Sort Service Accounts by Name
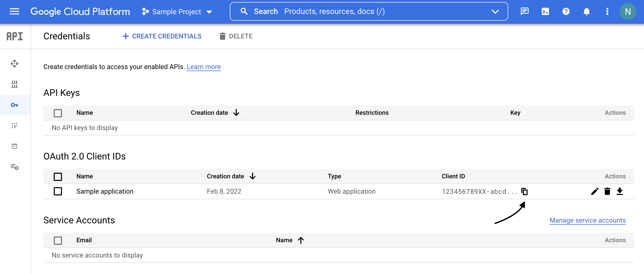This screenshot has width=644, height=274. coord(290,240)
